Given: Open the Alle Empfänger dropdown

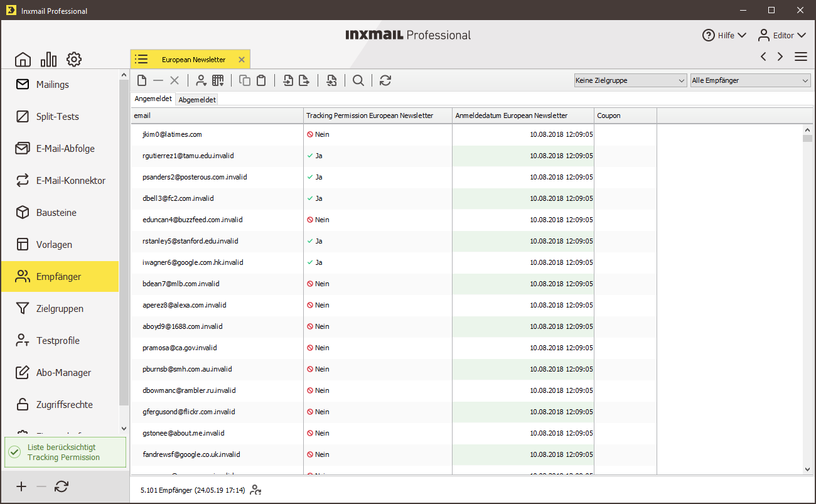Looking at the screenshot, I should click(751, 80).
